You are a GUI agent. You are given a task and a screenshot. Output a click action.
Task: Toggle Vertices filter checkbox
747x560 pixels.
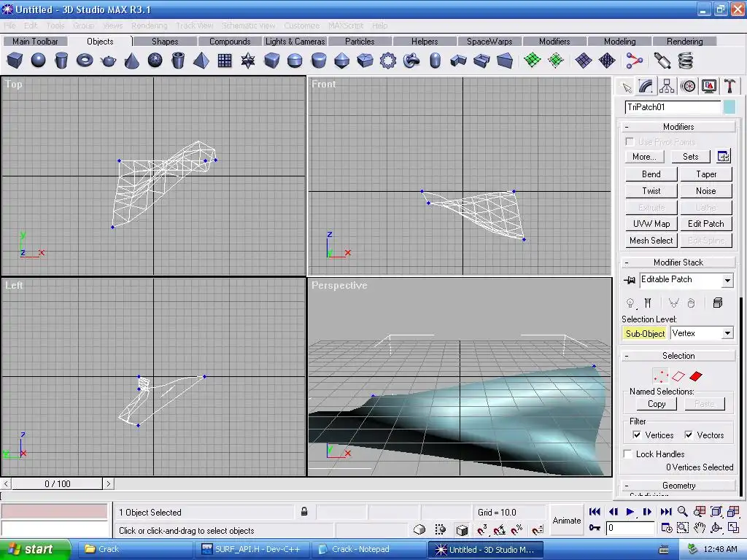(x=636, y=435)
